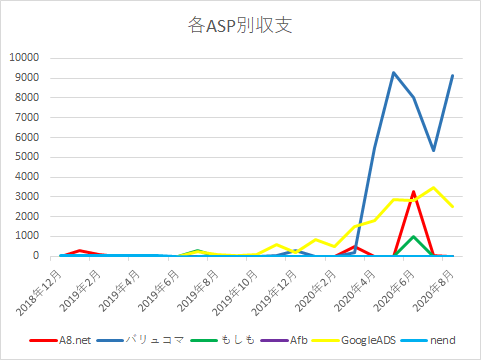Screen dimensions: 481x360
Task: Click the red line's peak near 3300
Action: (x=414, y=192)
